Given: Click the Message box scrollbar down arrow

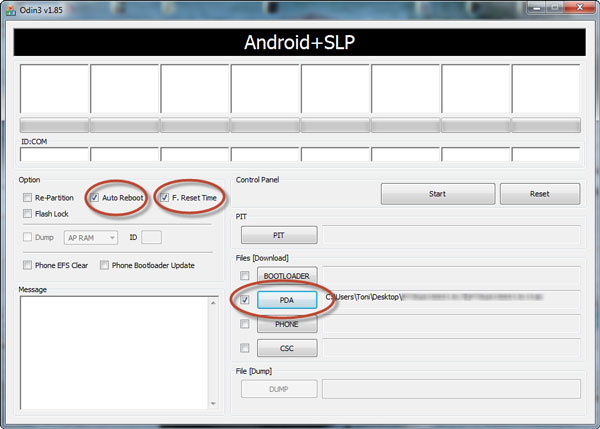Looking at the screenshot, I should click(x=211, y=402).
